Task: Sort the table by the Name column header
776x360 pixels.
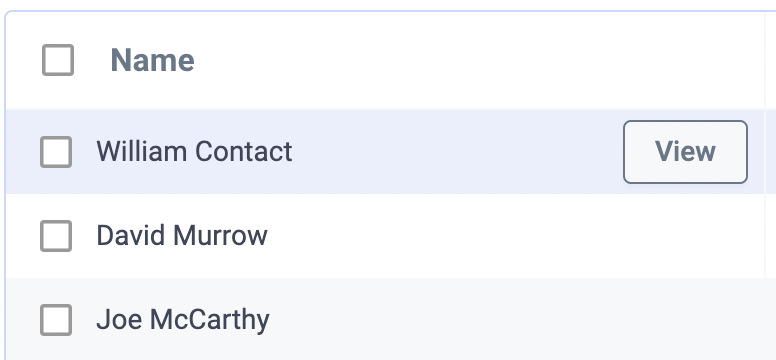Action: (152, 60)
